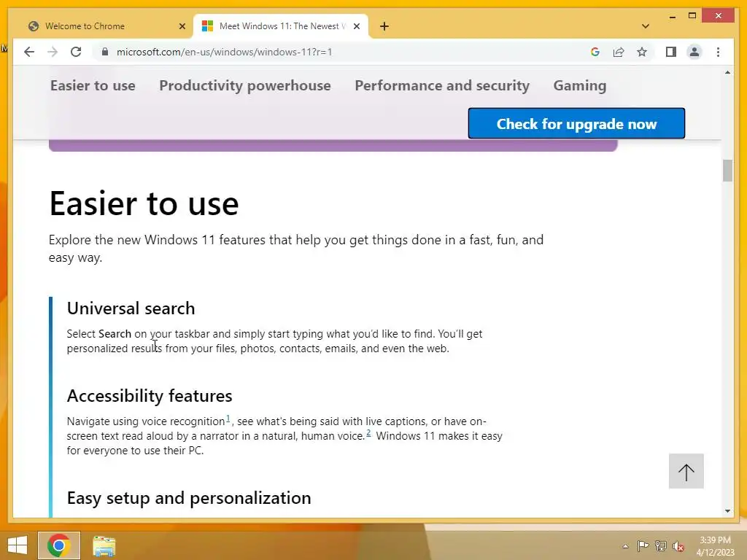Click the Universal search heading
The image size is (747, 560).
pyautogui.click(x=131, y=308)
